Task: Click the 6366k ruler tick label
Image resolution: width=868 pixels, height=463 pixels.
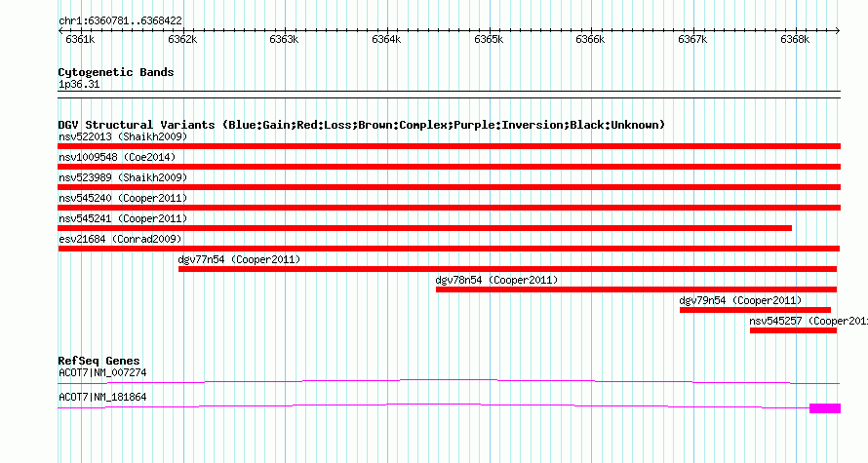Action: point(590,39)
